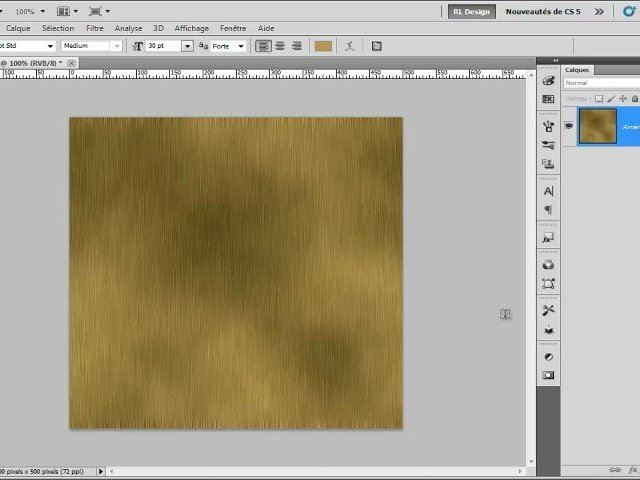Image resolution: width=640 pixels, height=480 pixels.
Task: Switch to the Calques panel tab
Action: coord(577,70)
